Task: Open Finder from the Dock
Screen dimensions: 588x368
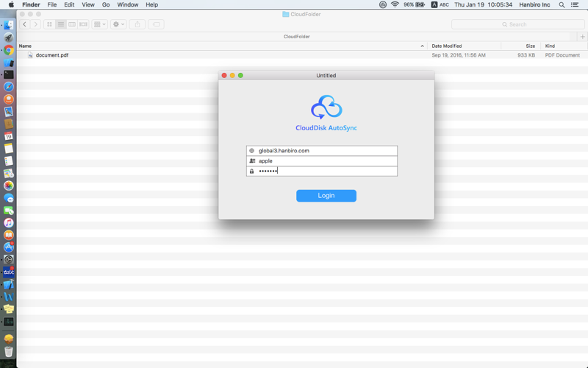Action: pyautogui.click(x=9, y=25)
